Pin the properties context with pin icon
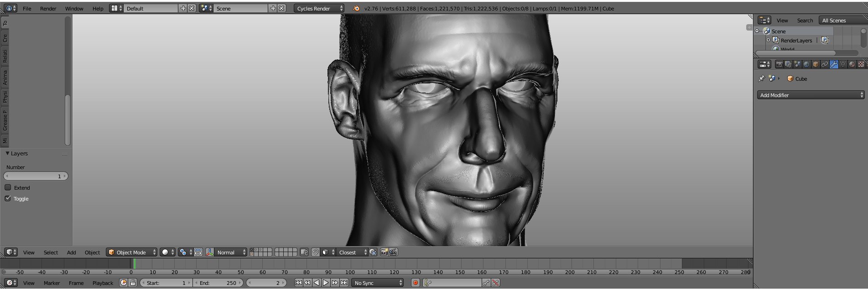Viewport: 868px width, 289px height. (761, 78)
